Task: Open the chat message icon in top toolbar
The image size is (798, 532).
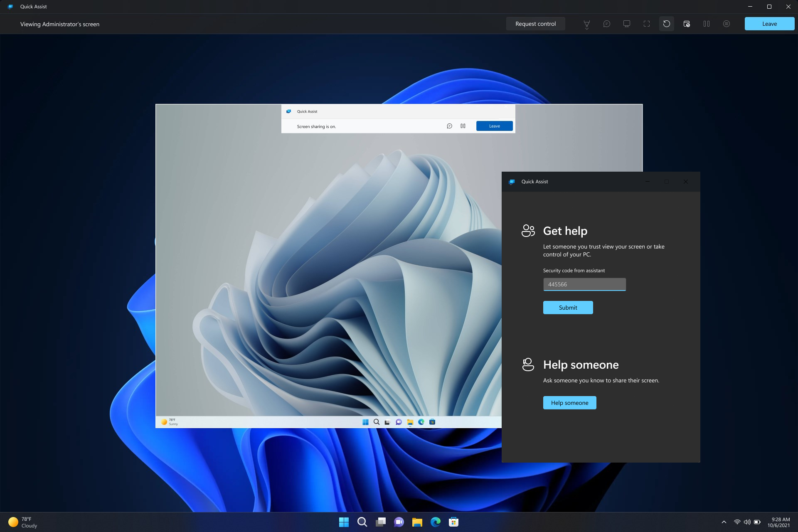Action: pyautogui.click(x=606, y=24)
